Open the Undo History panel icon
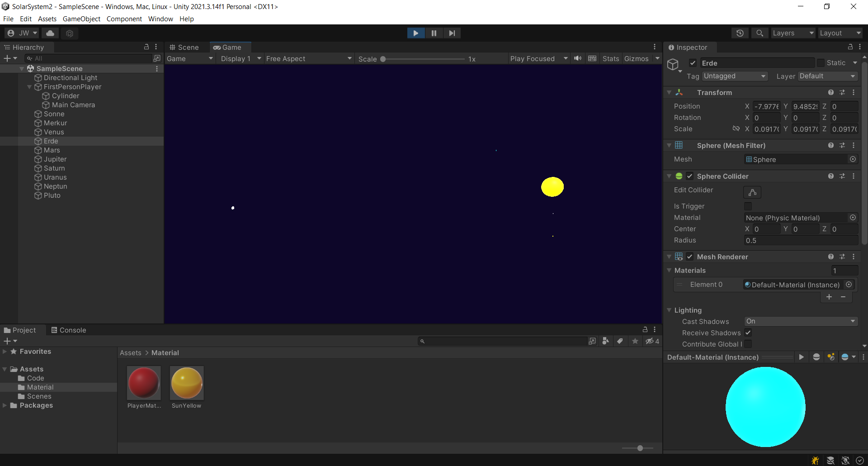Image resolution: width=868 pixels, height=466 pixels. click(740, 33)
